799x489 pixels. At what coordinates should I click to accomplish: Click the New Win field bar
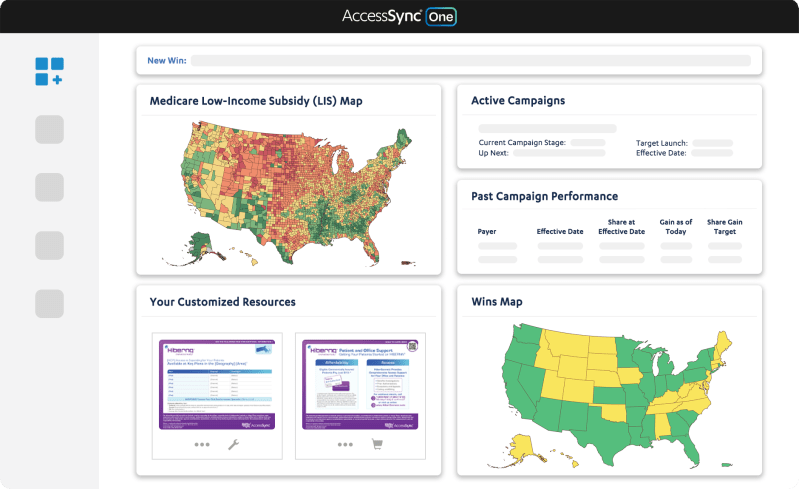471,61
